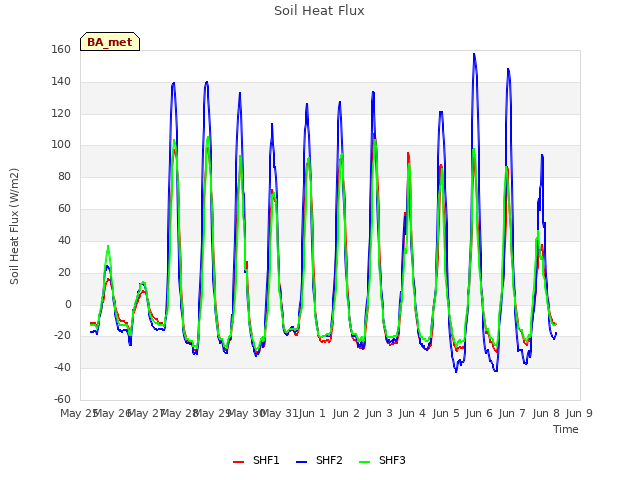The height and width of the screenshot is (480, 640).
Task: Click the red SHF1 legend swatch
Action: pyautogui.click(x=238, y=462)
